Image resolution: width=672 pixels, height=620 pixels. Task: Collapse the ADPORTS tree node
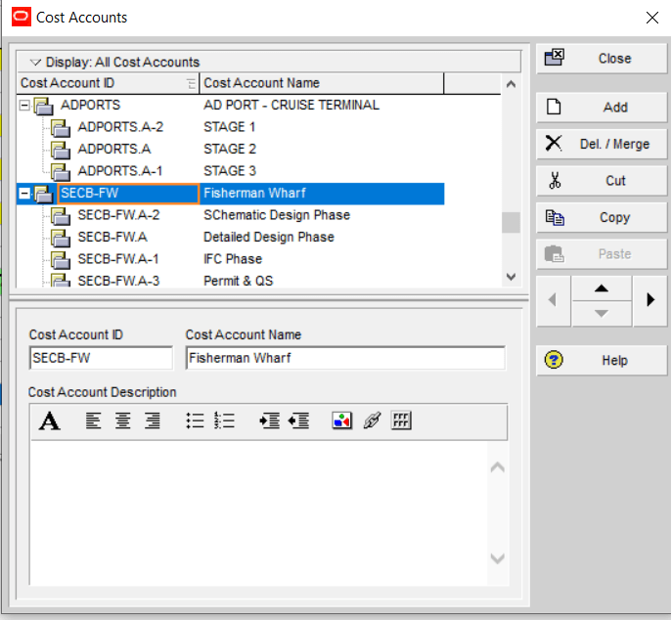click(x=24, y=105)
